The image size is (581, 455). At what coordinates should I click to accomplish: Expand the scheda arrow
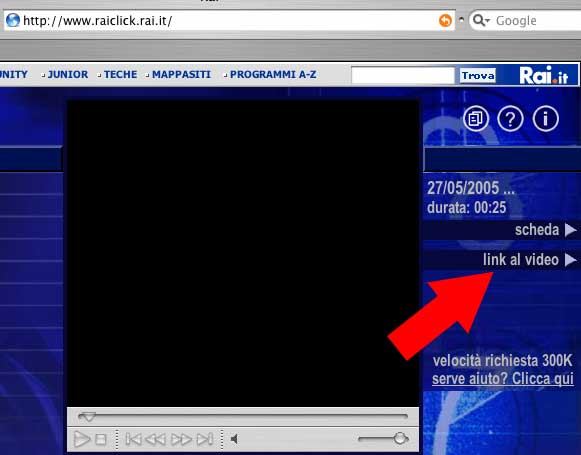pyautogui.click(x=571, y=230)
